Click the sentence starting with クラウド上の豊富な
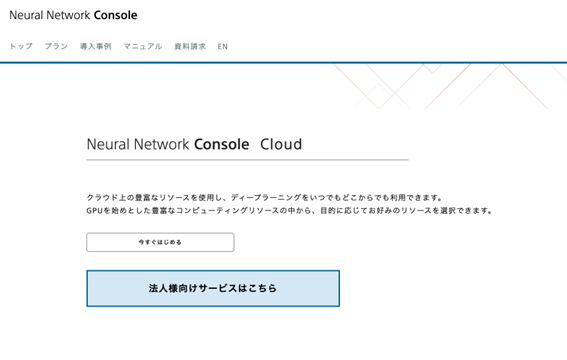Image resolution: width=567 pixels, height=360 pixels. point(265,197)
